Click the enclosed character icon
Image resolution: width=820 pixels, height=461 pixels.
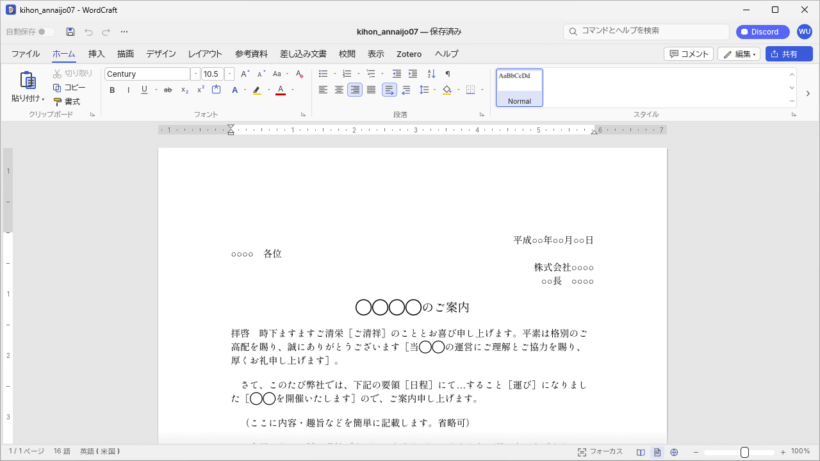click(x=216, y=90)
